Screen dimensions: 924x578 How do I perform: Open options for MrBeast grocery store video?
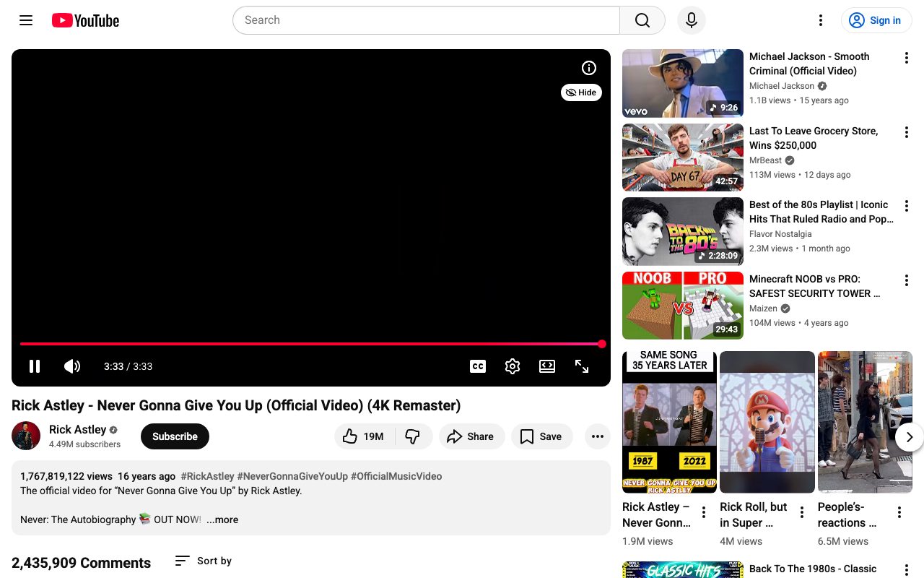(x=907, y=132)
